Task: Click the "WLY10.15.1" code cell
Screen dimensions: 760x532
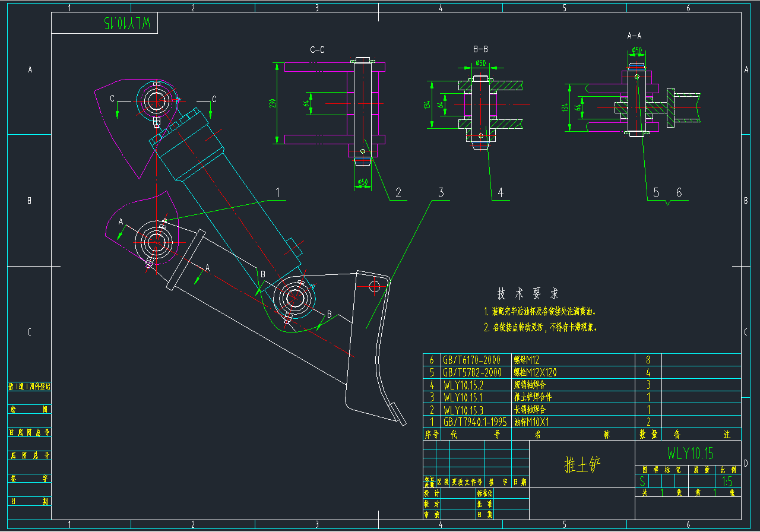Action: [463, 397]
